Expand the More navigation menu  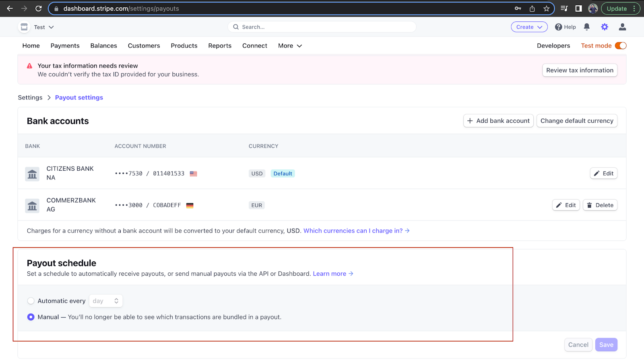click(x=290, y=46)
